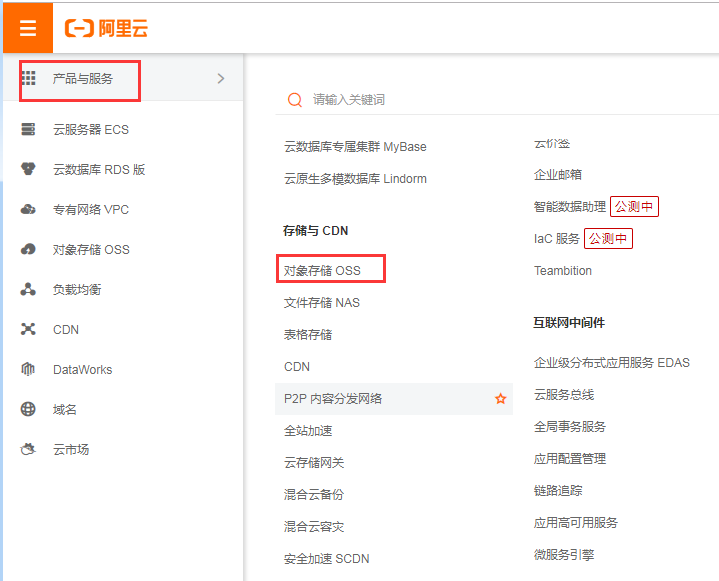Open 产品与服务 menu entry
Viewport: 719px width, 581px height.
click(x=82, y=78)
